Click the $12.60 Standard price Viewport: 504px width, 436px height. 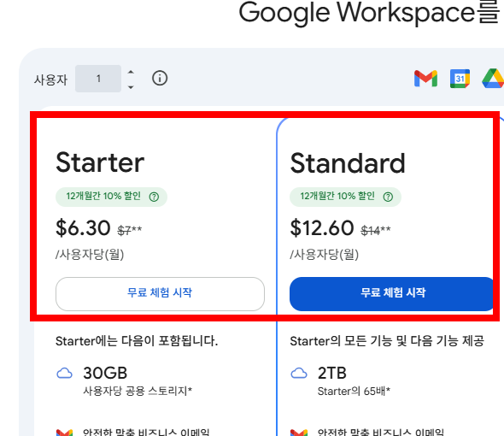pyautogui.click(x=322, y=228)
